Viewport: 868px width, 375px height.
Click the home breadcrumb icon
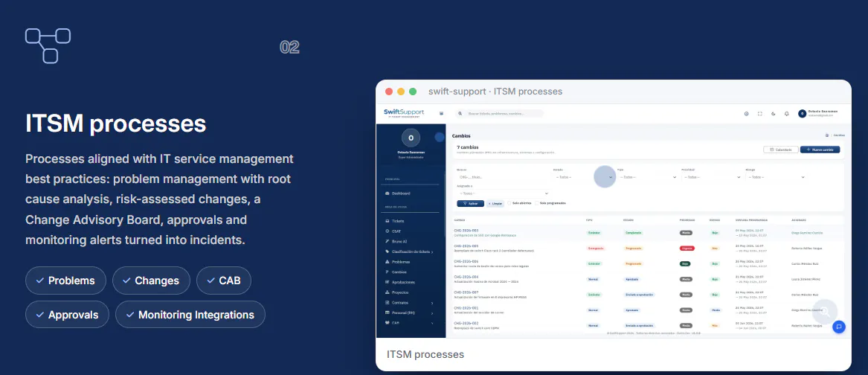pyautogui.click(x=826, y=135)
